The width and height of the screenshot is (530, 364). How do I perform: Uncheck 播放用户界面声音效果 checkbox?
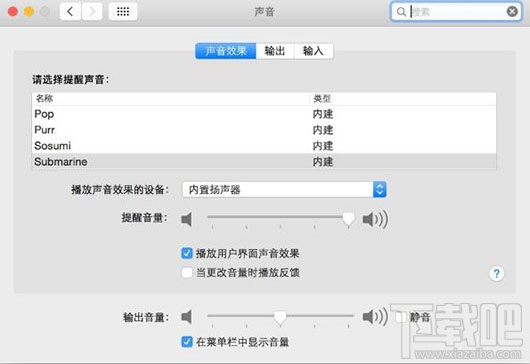187,253
